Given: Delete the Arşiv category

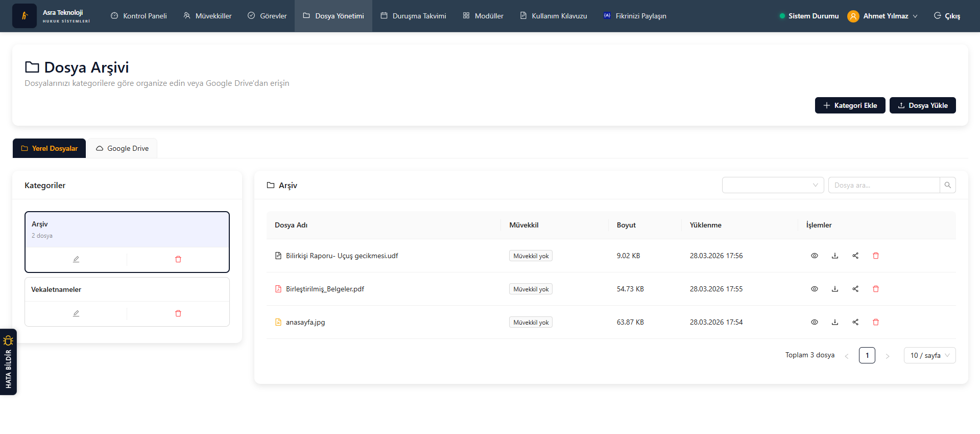Looking at the screenshot, I should (178, 259).
